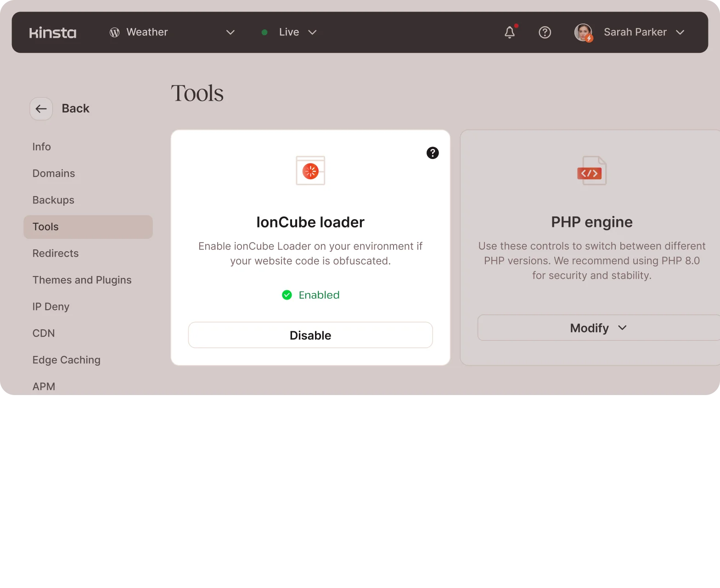Select Themes and Plugins in sidebar

point(82,280)
